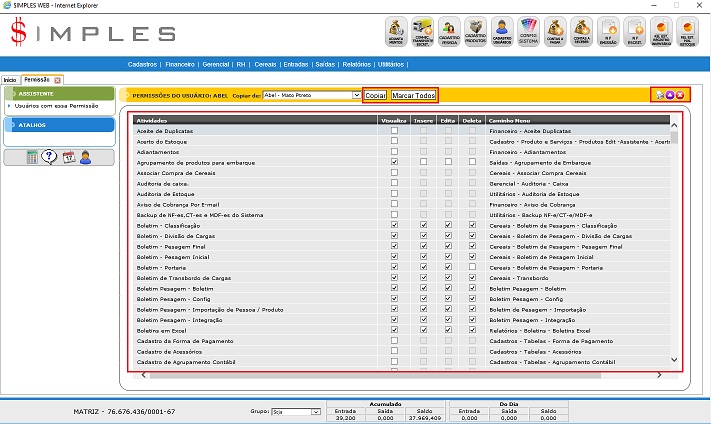The image size is (711, 424).
Task: Switch to the Início tab
Action: (x=10, y=79)
